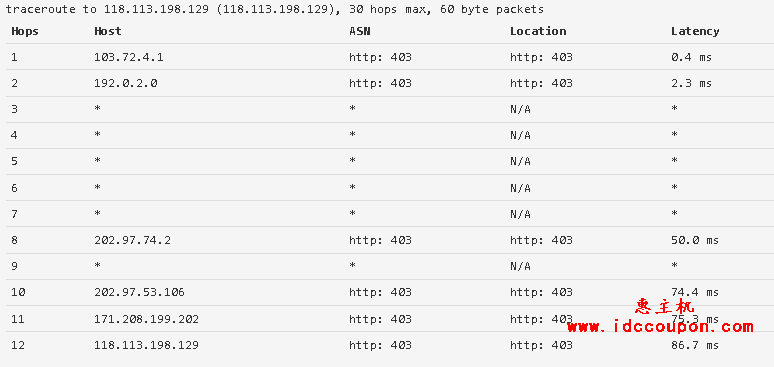Click the 2.3 ms latency value
The image size is (774, 367).
691,83
